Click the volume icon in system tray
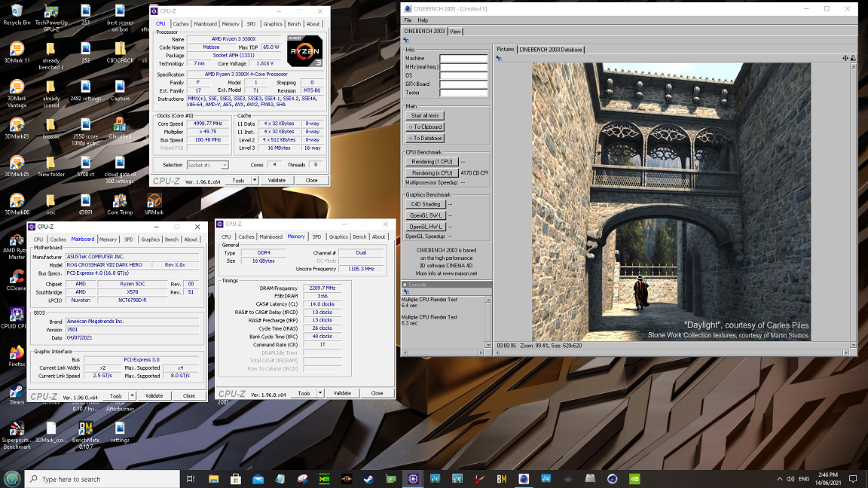The width and height of the screenshot is (868, 488). coord(790,479)
